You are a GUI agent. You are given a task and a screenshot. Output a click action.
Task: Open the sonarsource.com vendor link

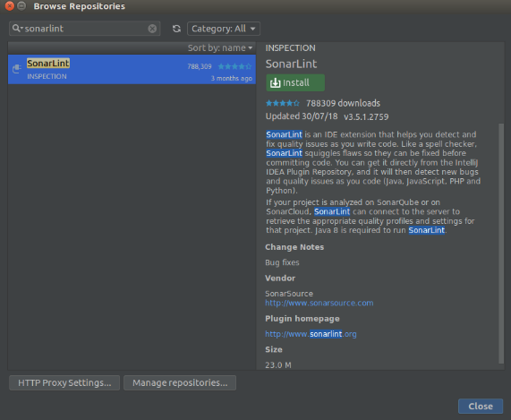(319, 303)
